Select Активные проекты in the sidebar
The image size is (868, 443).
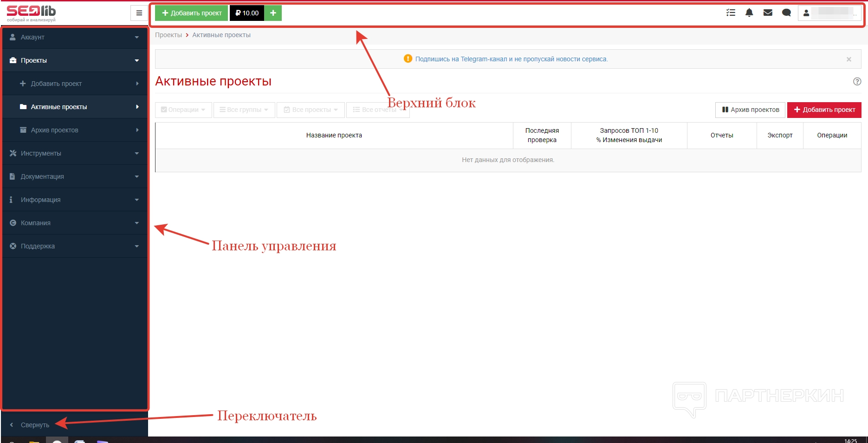click(75, 107)
